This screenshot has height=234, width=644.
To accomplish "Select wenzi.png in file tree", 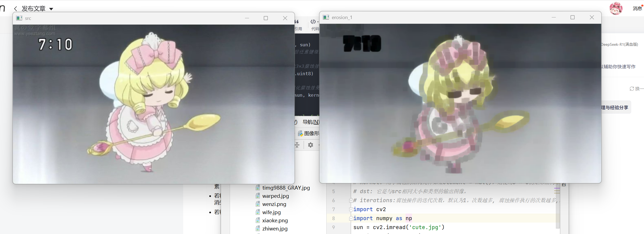I will click(x=274, y=204).
